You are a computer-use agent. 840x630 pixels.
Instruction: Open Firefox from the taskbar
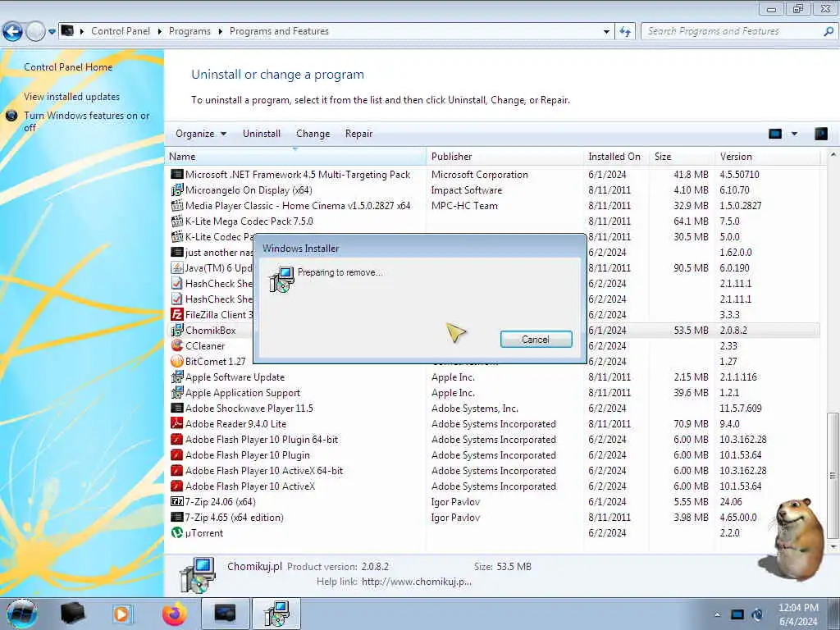(175, 614)
